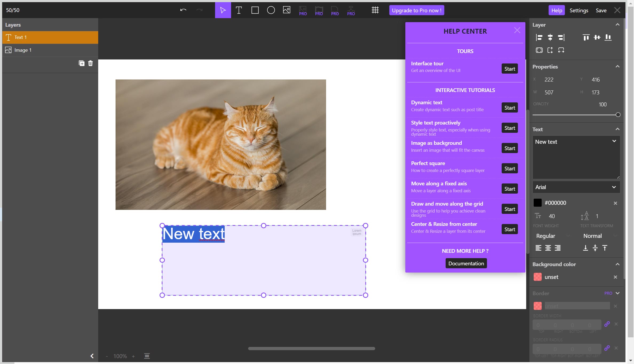Open the Settings menu
Screen dimensions: 634x364
point(579,10)
